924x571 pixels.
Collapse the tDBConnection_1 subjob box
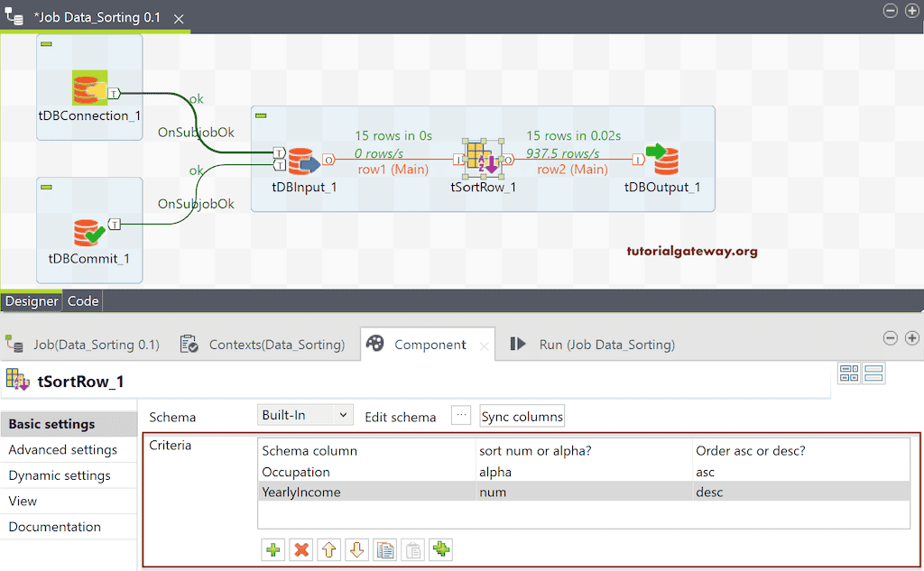pos(46,44)
